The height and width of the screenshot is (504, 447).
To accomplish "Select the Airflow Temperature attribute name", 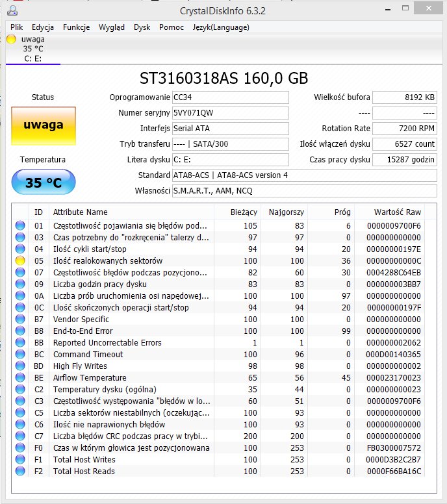I will coord(90,378).
